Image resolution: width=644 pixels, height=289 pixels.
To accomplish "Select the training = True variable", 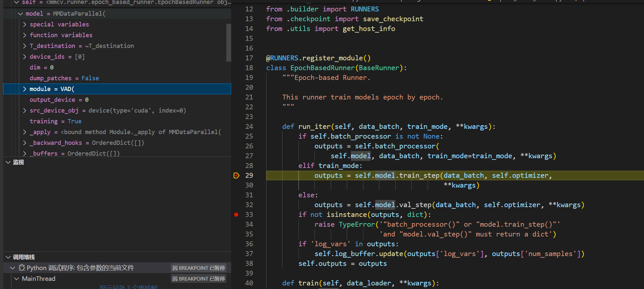I will click(x=55, y=121).
